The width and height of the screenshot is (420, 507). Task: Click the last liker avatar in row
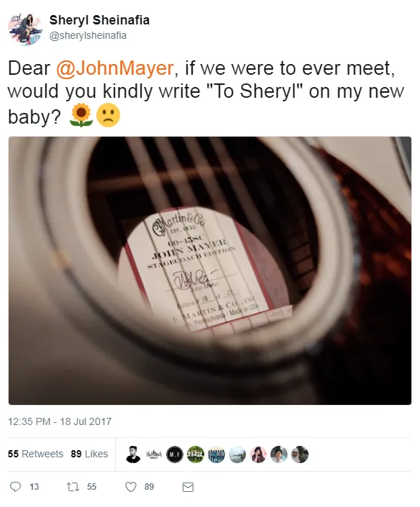tap(300, 455)
